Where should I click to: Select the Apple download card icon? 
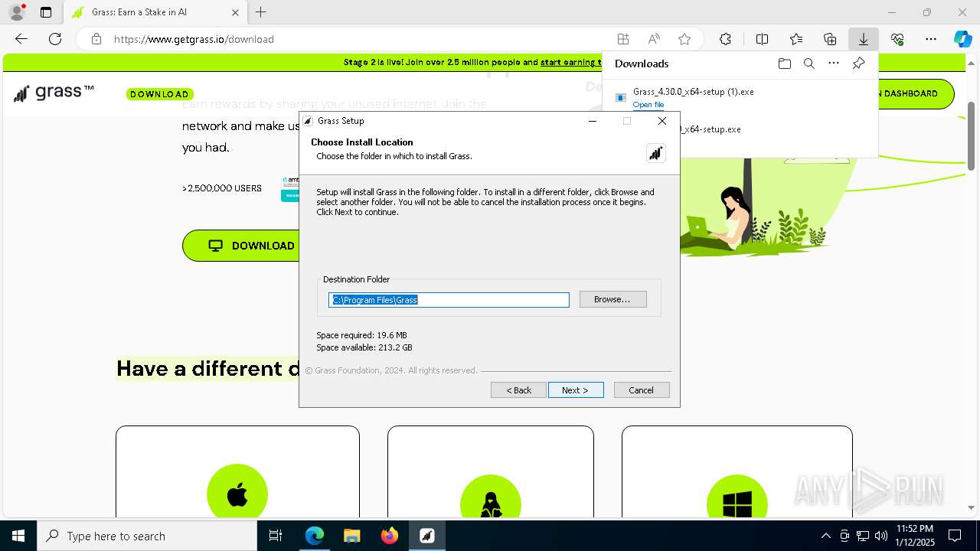[237, 494]
